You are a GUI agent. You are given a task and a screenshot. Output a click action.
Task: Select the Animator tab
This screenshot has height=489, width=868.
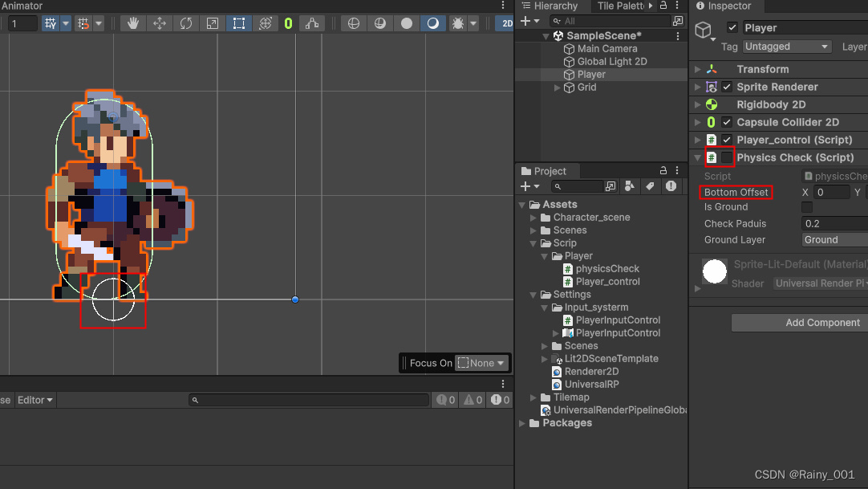point(22,6)
